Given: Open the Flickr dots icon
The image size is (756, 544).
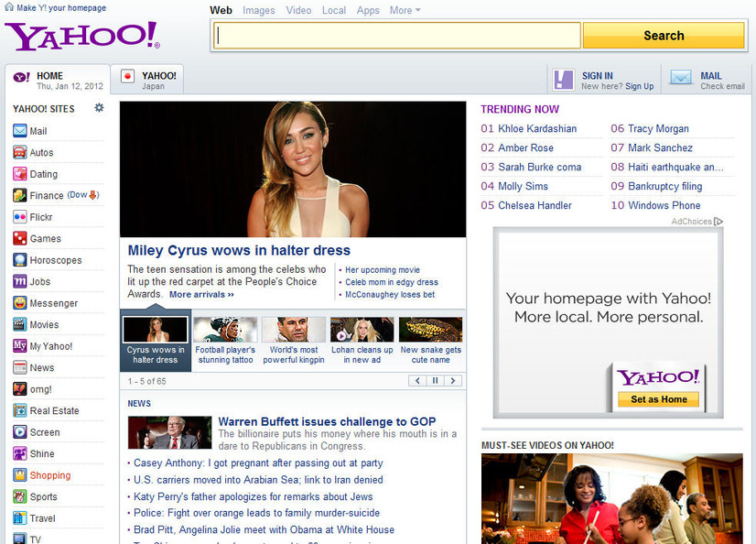Looking at the screenshot, I should tap(20, 217).
